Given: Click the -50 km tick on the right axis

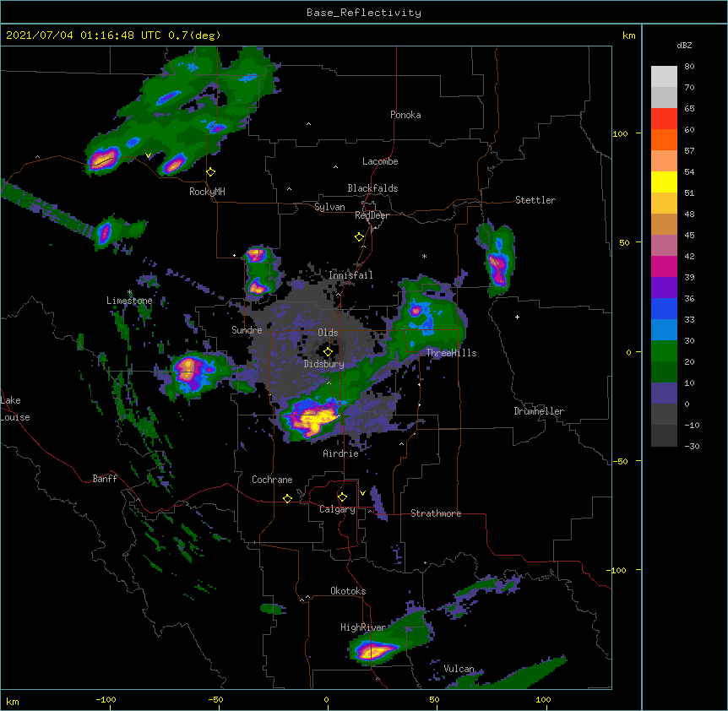Looking at the screenshot, I should pos(620,461).
